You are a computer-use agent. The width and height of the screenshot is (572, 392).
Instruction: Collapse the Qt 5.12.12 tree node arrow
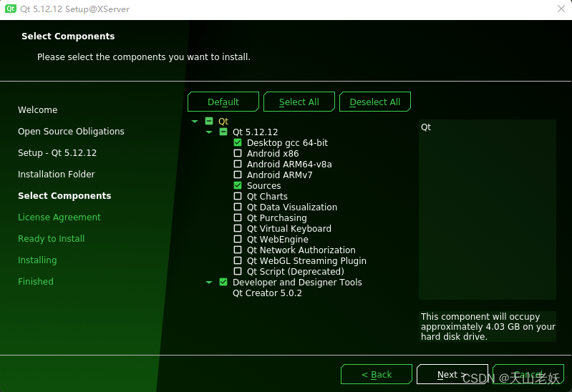(209, 132)
